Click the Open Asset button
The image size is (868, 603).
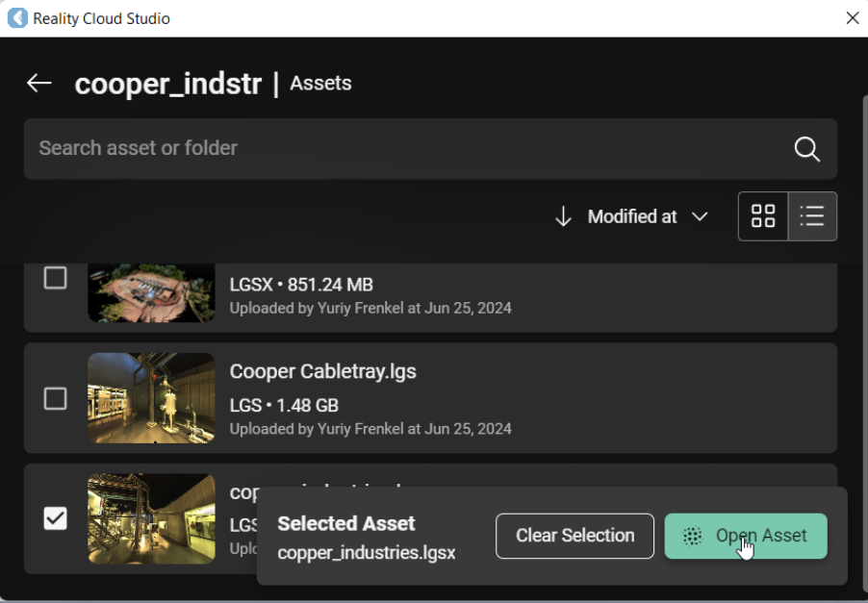[746, 536]
